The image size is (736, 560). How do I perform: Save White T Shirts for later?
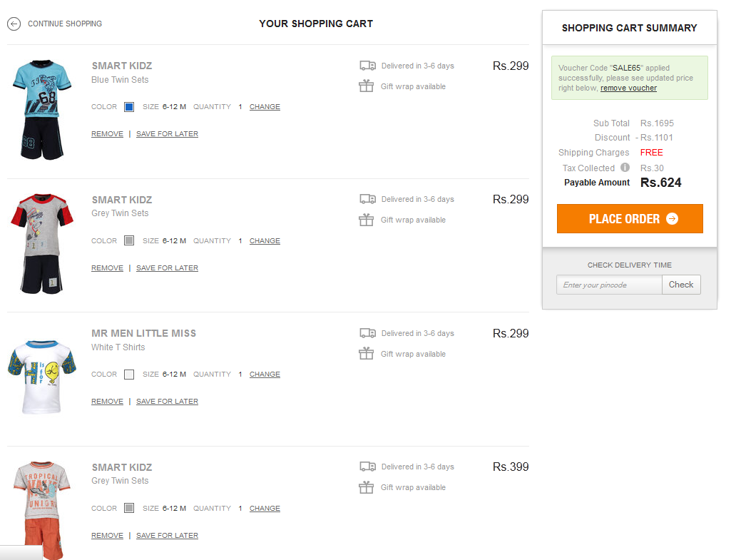point(167,402)
